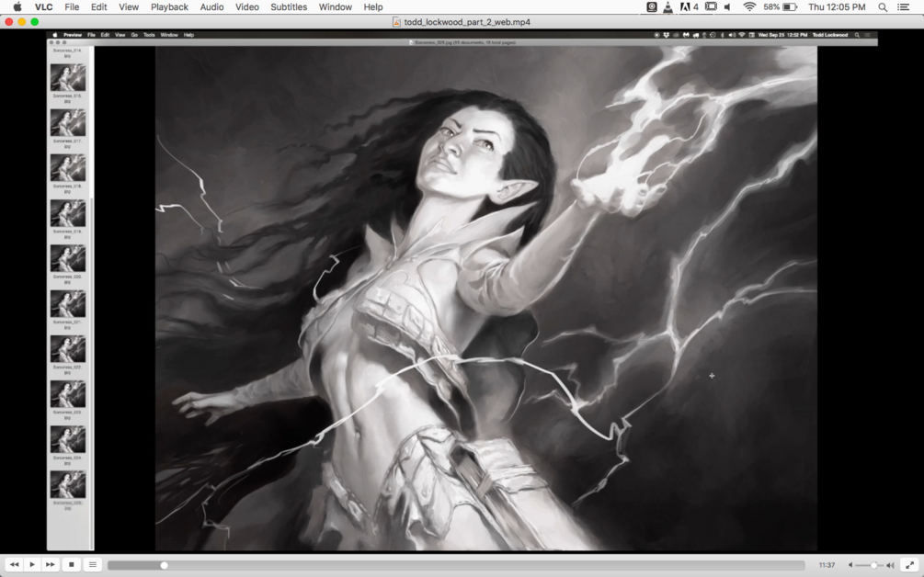Minimize the VLC window with yellow button

(x=22, y=22)
